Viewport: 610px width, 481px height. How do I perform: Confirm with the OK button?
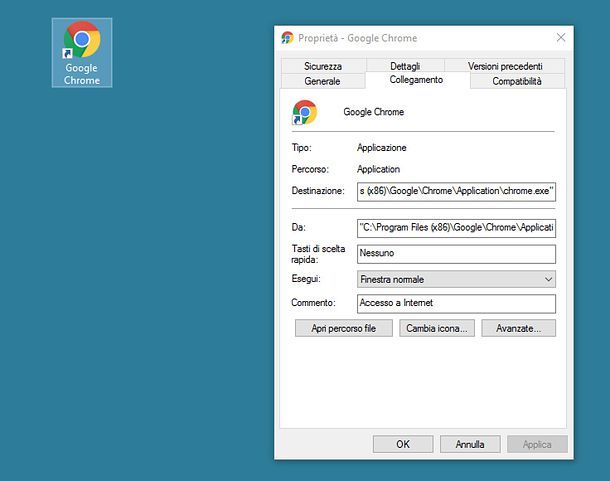(403, 444)
